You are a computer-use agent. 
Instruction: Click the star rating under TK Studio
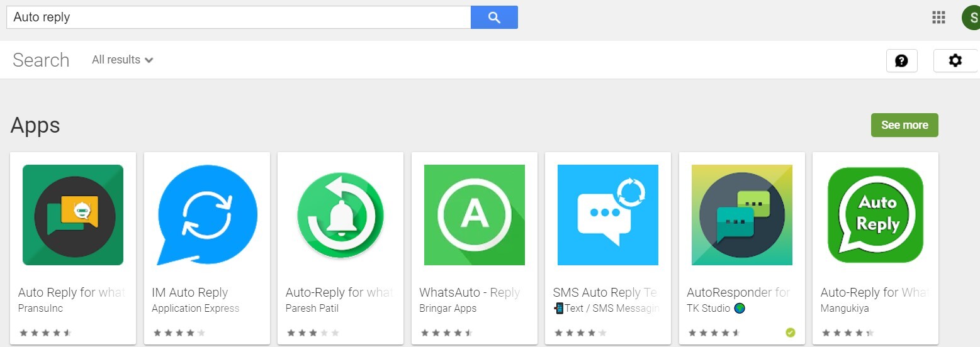pyautogui.click(x=714, y=333)
